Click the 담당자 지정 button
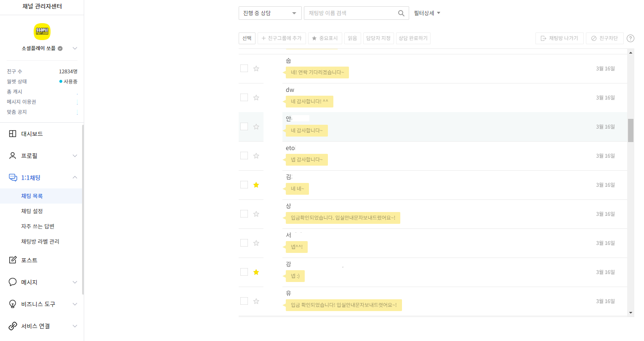The width and height of the screenshot is (644, 341). point(378,38)
